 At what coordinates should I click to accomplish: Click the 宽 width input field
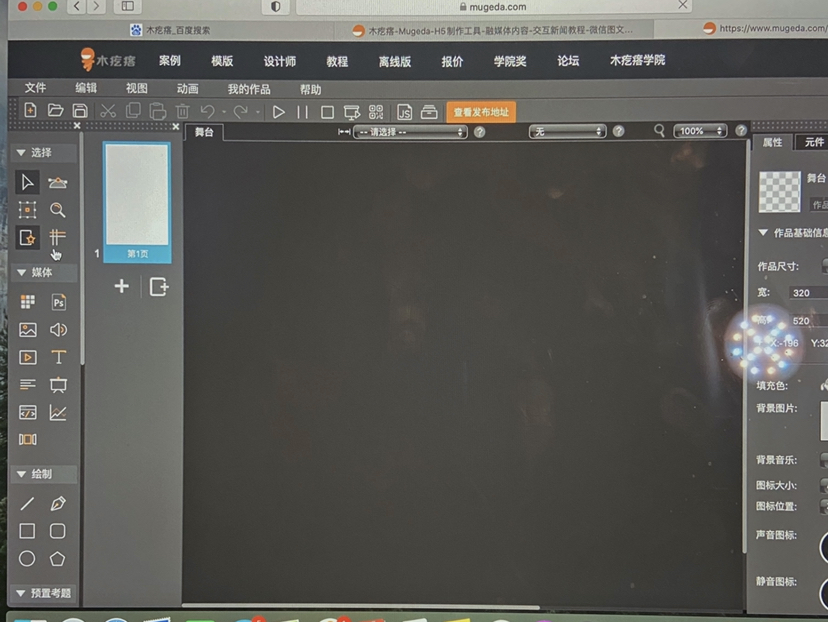[808, 293]
